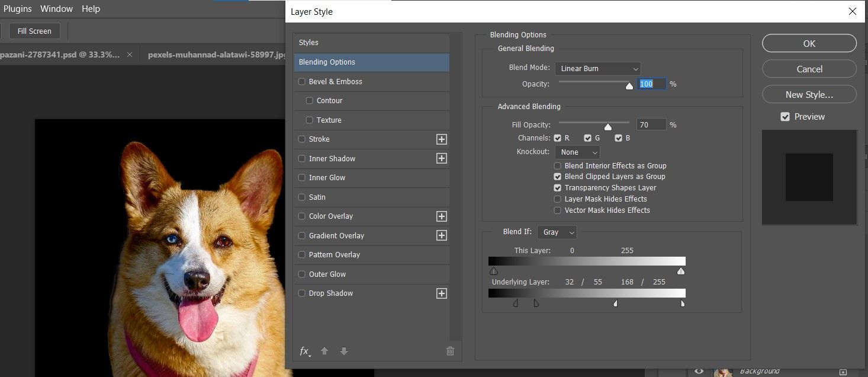Screen dimensions: 868x377
Task: Open the Blend If channel dropdown
Action: click(557, 232)
